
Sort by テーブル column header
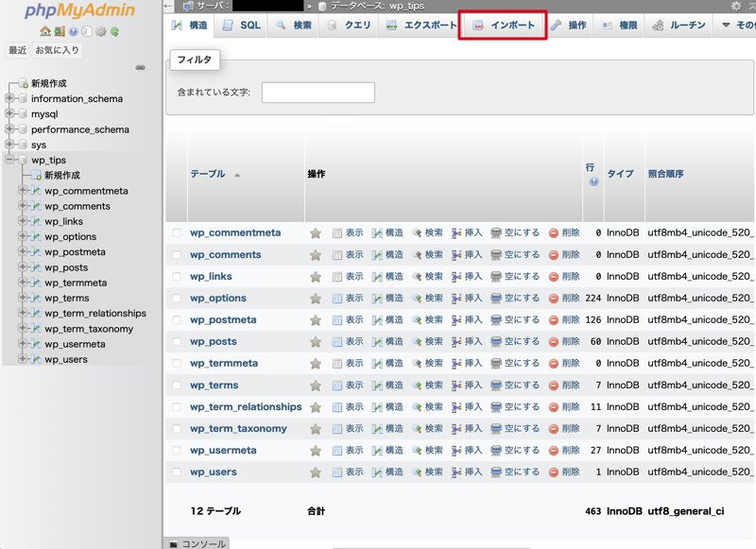pos(208,174)
